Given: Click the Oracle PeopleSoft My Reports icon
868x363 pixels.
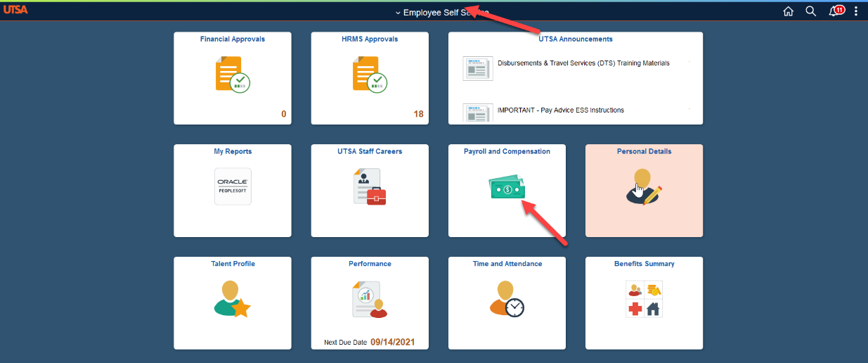Looking at the screenshot, I should [233, 186].
